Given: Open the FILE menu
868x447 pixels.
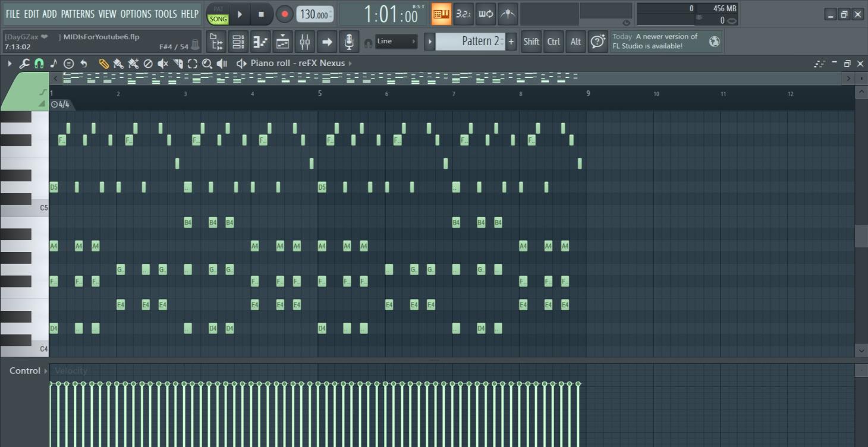Looking at the screenshot, I should pos(12,14).
